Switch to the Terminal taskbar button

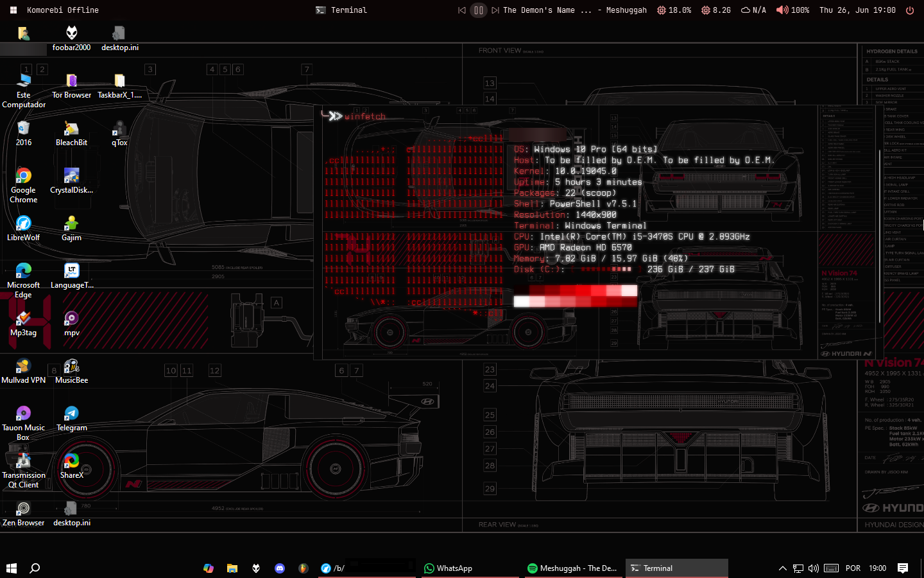pyautogui.click(x=677, y=568)
